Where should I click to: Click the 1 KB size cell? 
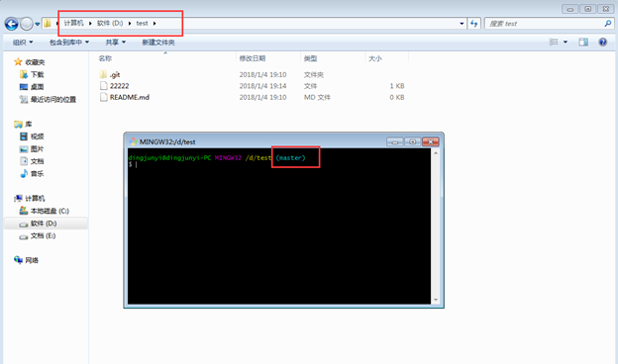coord(397,86)
